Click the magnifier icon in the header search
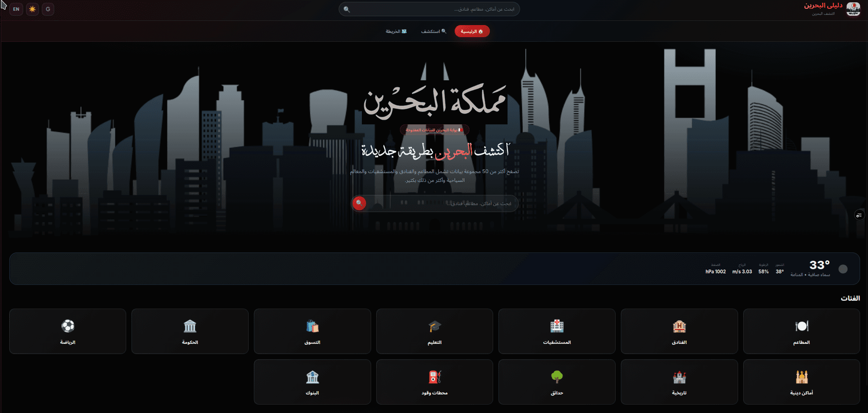 click(347, 9)
